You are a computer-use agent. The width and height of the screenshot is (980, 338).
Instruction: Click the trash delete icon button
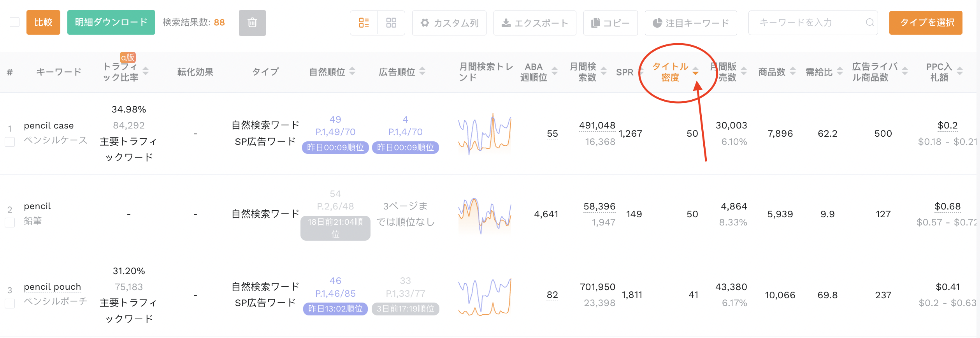252,23
